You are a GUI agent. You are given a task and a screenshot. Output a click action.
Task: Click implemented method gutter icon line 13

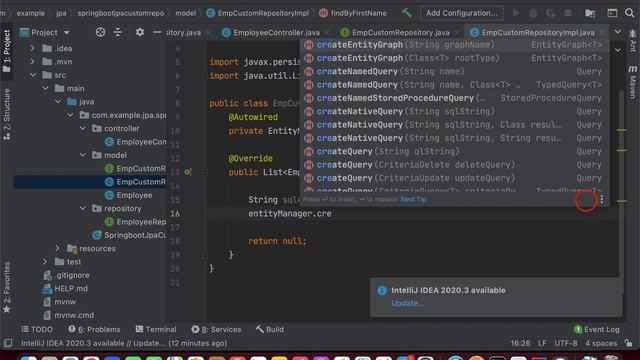click(x=188, y=172)
